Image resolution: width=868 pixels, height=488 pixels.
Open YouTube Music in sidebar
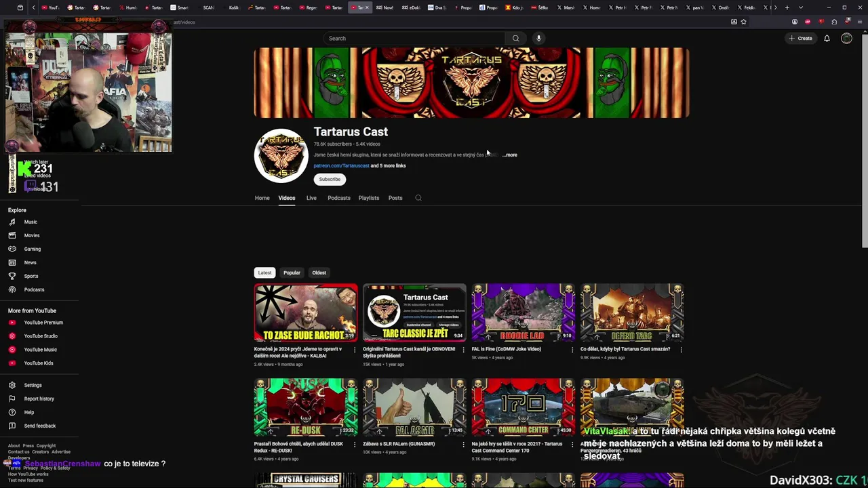[40, 350]
